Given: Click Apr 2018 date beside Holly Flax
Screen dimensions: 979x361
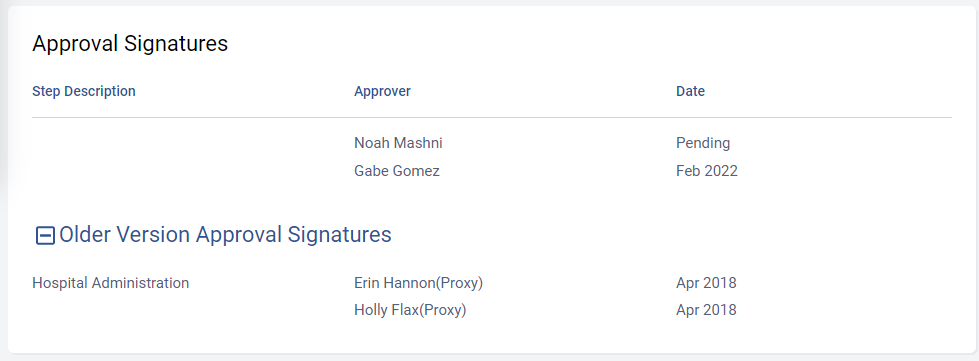Looking at the screenshot, I should (x=706, y=310).
